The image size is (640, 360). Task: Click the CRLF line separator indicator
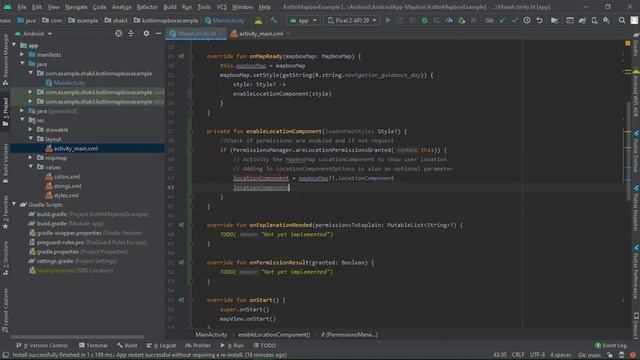(x=518, y=355)
